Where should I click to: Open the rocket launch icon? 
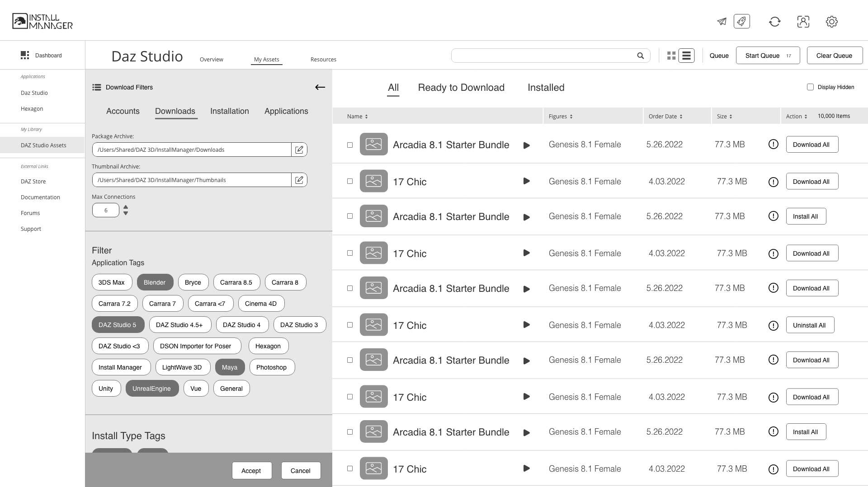[x=742, y=21]
